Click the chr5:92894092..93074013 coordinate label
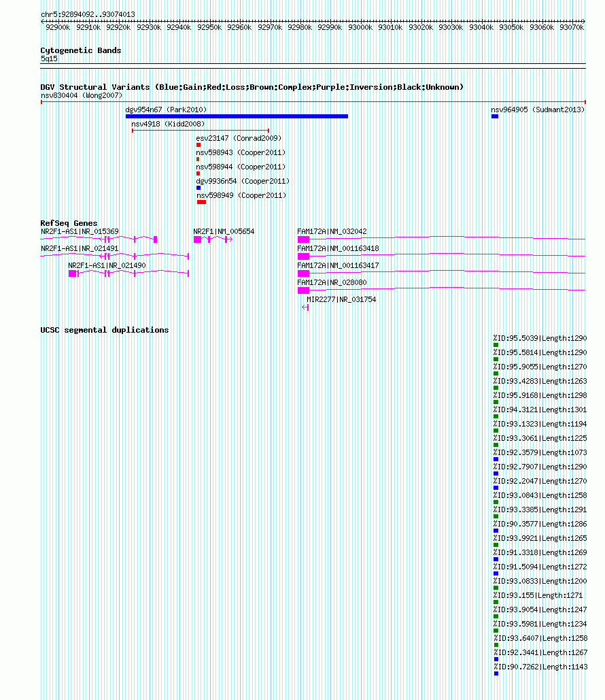This screenshot has width=605, height=700. click(x=88, y=14)
